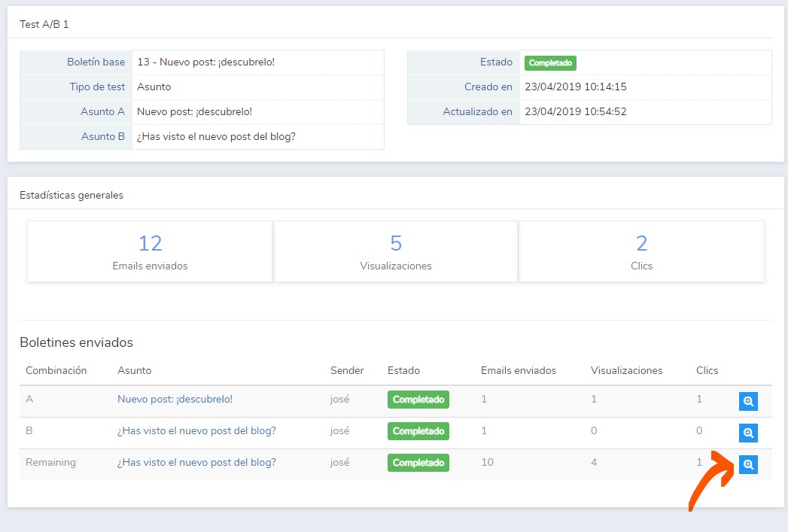Click views value '0' in row B
The image size is (788, 532).
tap(594, 430)
